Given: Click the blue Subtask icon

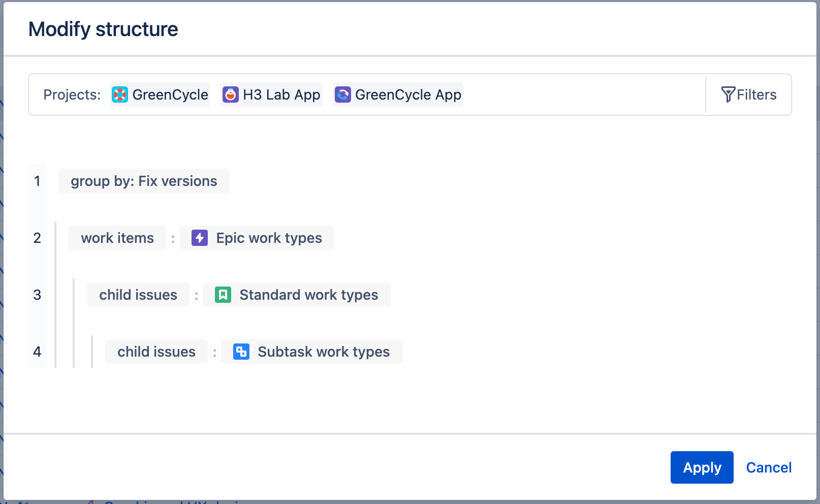Looking at the screenshot, I should [241, 352].
